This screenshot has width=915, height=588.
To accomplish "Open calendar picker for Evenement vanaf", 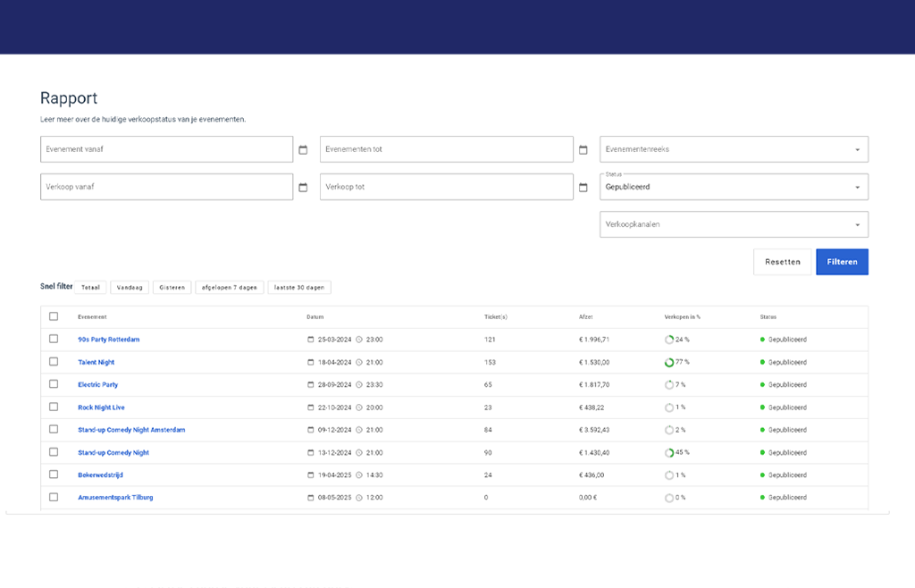I will [303, 149].
